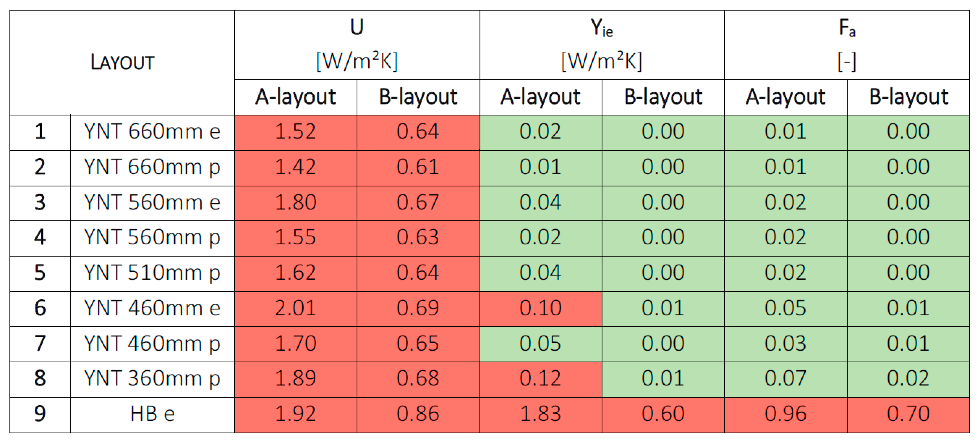The width and height of the screenshot is (980, 447).
Task: Select the U value 1.42
Action: [295, 167]
